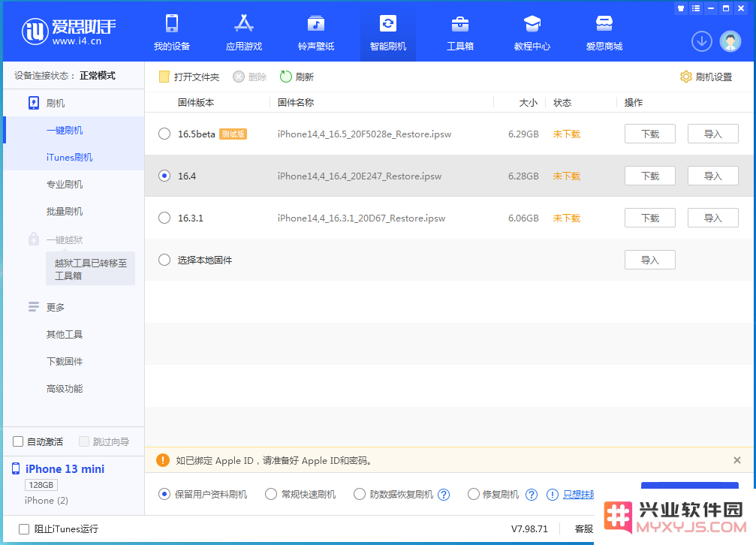Toggle 跳过向导 checkbox
This screenshot has height=545, width=756.
pos(84,441)
